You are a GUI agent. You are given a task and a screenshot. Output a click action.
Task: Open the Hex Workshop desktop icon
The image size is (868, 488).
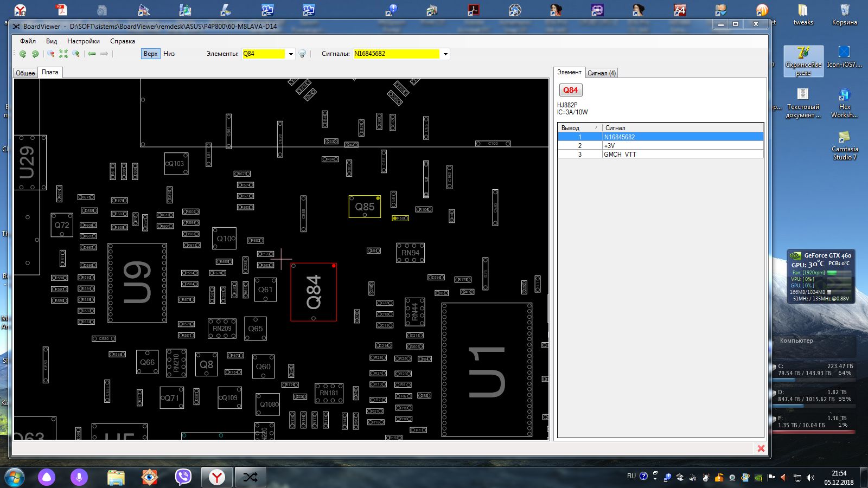[844, 103]
